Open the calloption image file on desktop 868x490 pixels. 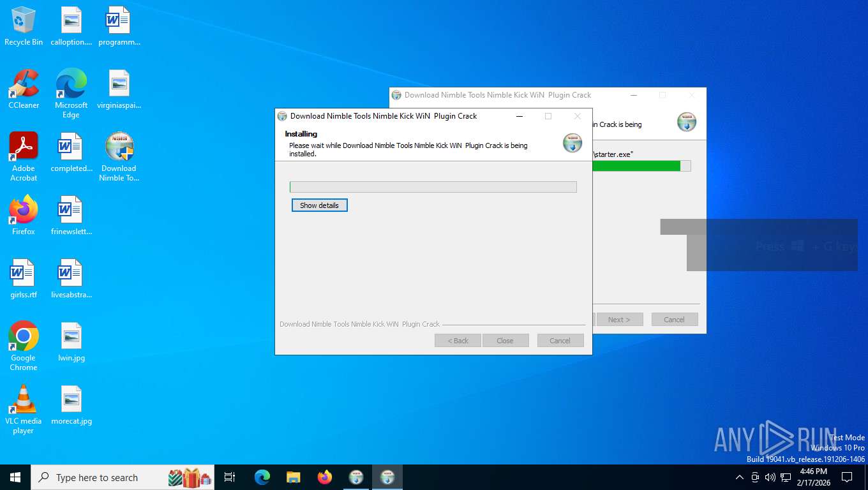pos(71,27)
